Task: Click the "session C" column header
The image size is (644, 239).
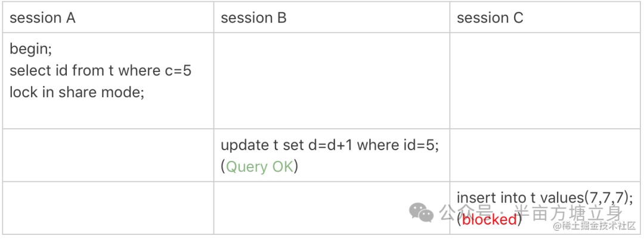Action: click(x=490, y=18)
